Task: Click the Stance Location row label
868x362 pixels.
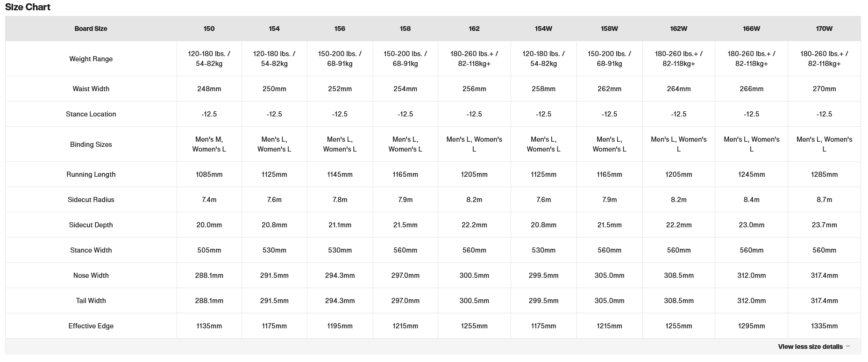Action: [91, 114]
